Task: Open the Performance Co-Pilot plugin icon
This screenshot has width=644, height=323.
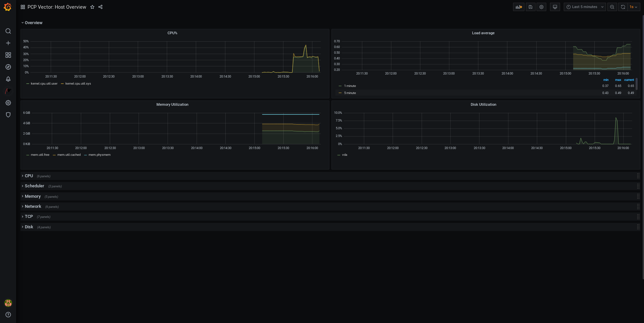Action: [8, 91]
